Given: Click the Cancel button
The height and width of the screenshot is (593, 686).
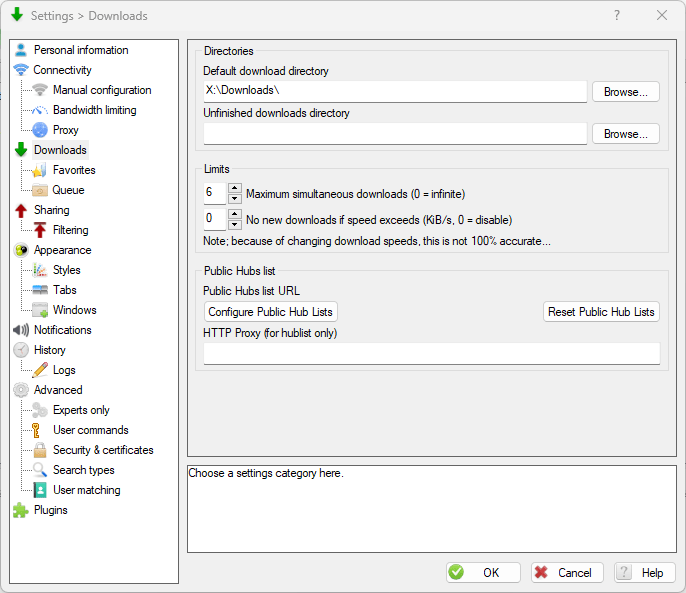Looking at the screenshot, I should (567, 572).
